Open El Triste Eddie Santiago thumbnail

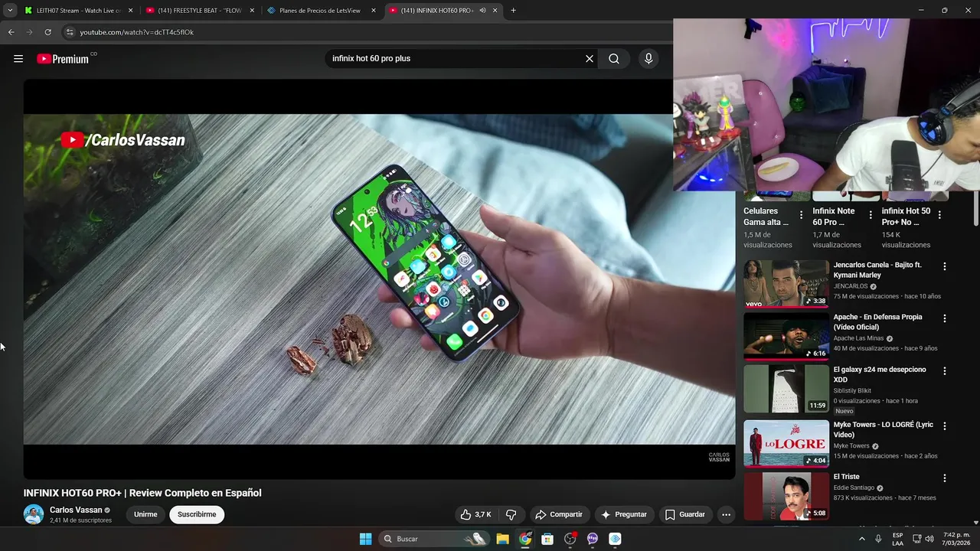786,496
